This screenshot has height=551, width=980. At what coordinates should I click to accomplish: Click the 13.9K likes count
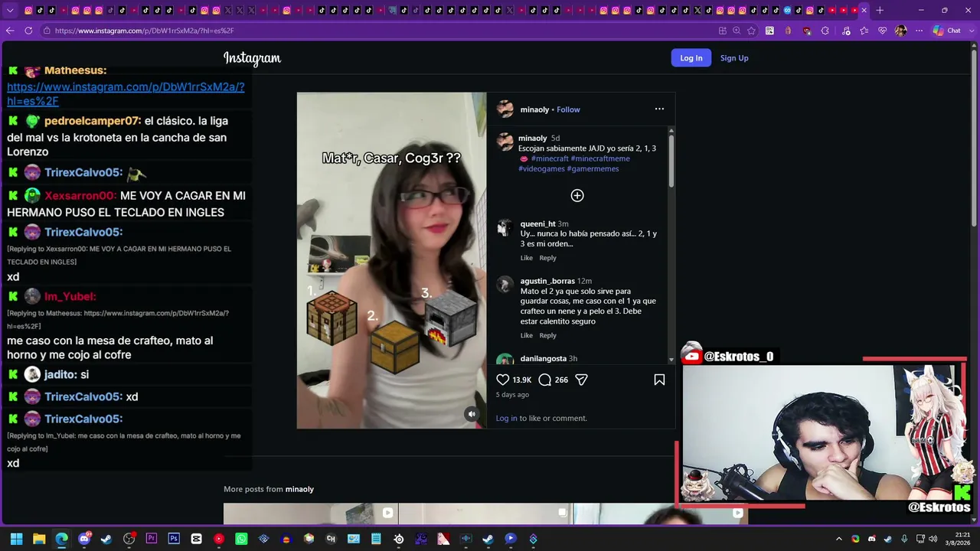click(522, 380)
